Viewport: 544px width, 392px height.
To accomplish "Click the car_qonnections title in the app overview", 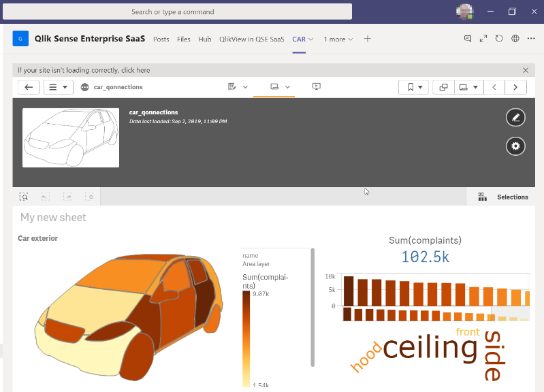I will 153,112.
